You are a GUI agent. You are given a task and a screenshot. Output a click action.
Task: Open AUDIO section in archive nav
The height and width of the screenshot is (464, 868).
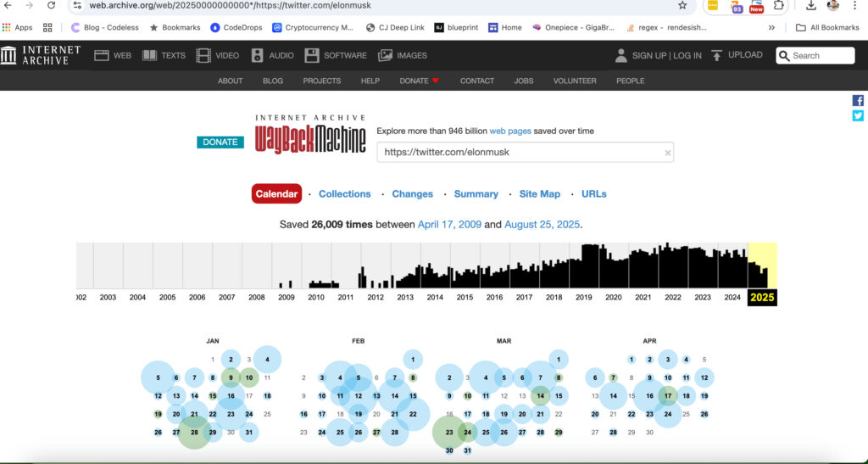[x=272, y=55]
